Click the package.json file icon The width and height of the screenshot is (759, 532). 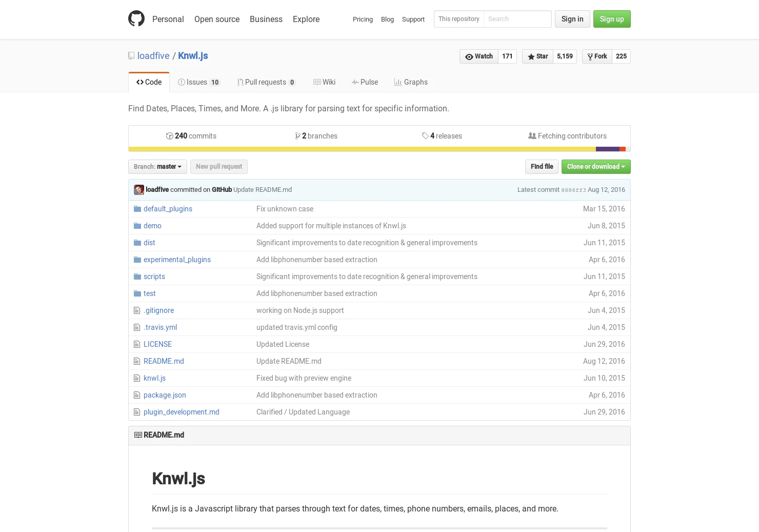(x=137, y=395)
